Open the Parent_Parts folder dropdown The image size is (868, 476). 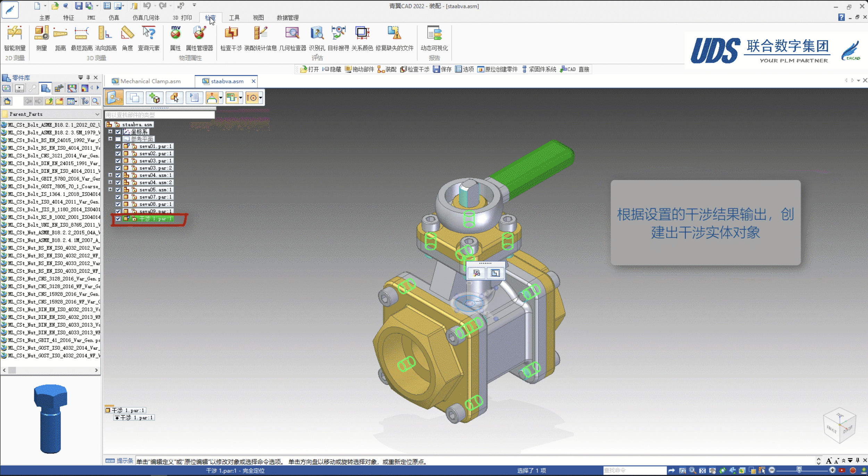pos(97,114)
